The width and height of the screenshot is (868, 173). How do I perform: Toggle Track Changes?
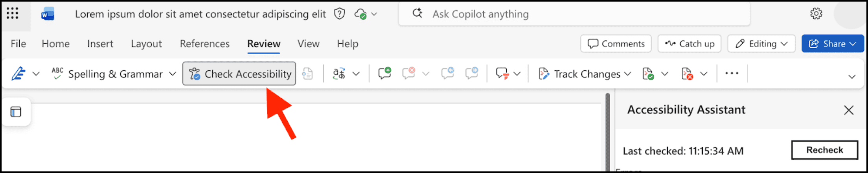[x=580, y=74]
